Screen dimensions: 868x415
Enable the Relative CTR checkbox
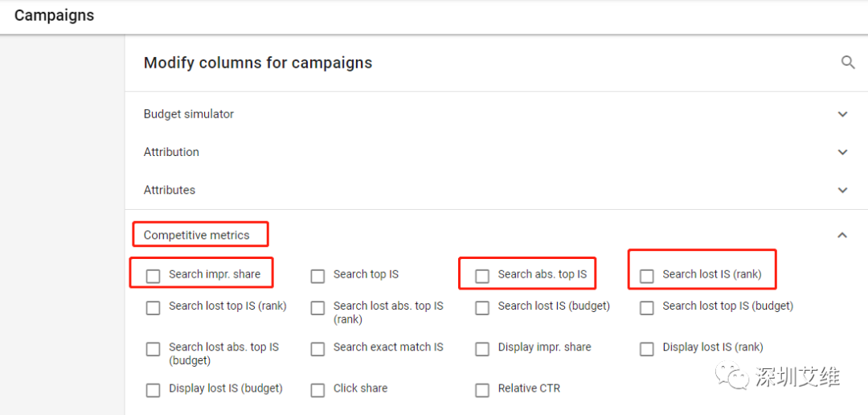click(482, 390)
